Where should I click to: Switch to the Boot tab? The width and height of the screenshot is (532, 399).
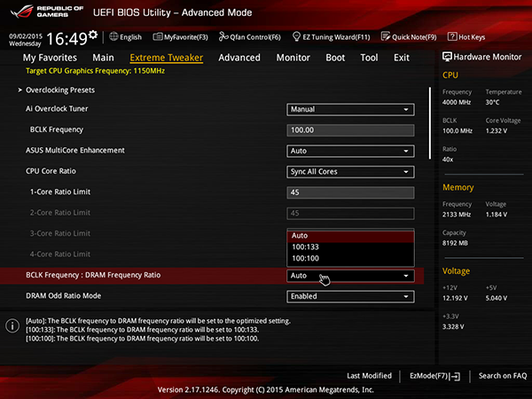pyautogui.click(x=335, y=58)
